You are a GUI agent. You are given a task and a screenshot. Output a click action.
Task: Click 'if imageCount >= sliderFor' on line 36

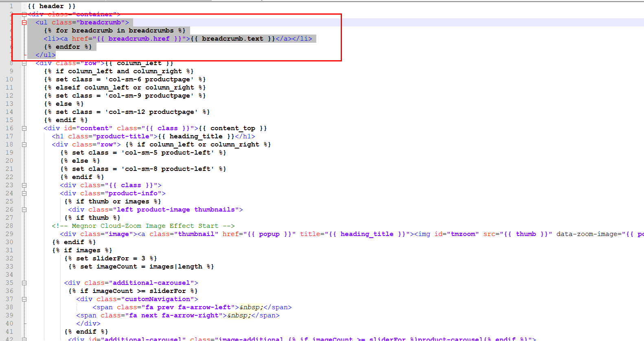pyautogui.click(x=133, y=291)
